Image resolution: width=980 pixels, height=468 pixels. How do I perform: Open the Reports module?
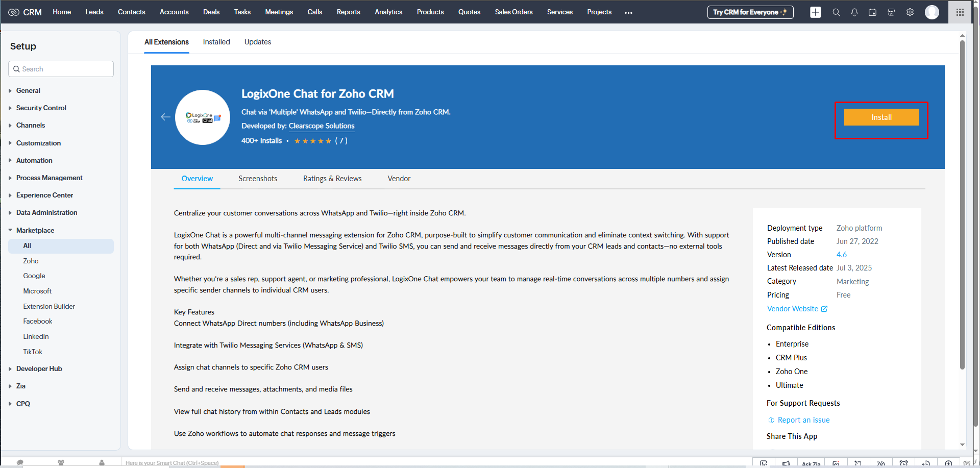tap(349, 12)
